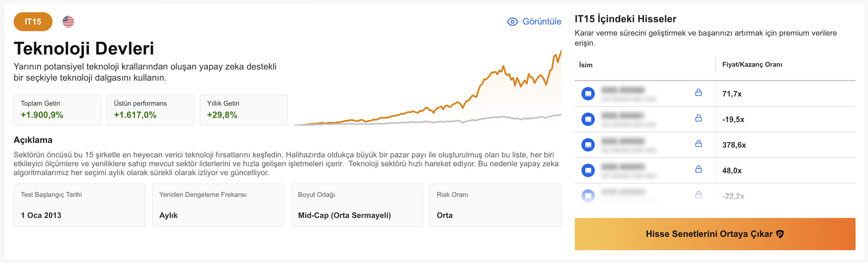The image size is (868, 263).
Task: Click the Teknoloji Devleri title
Action: (84, 48)
